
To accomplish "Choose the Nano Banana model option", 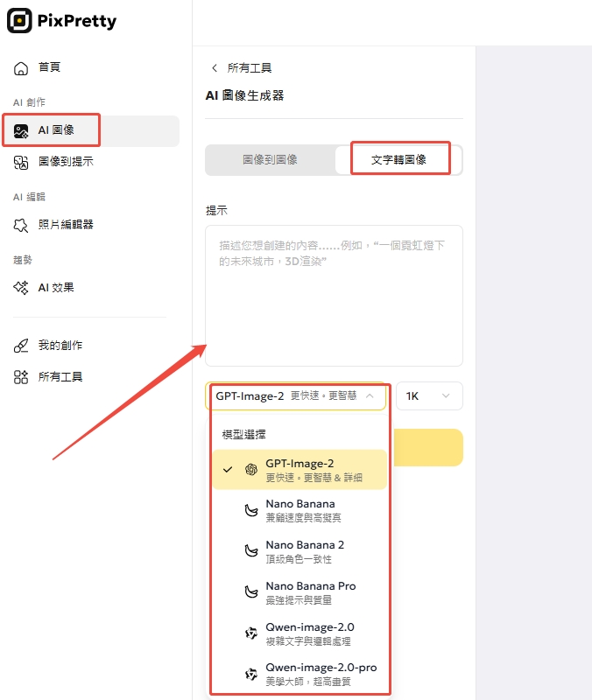I will tap(300, 510).
